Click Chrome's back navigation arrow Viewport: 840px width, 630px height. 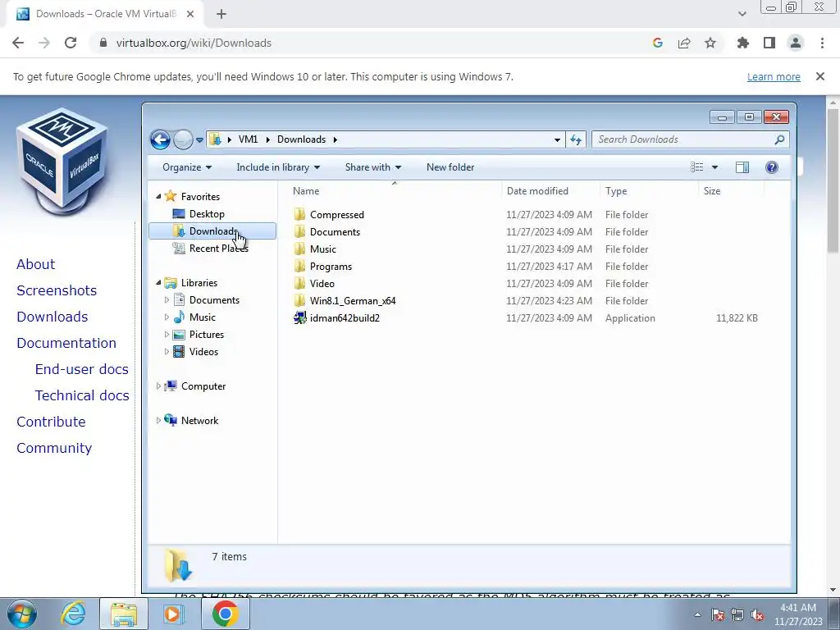tap(18, 43)
